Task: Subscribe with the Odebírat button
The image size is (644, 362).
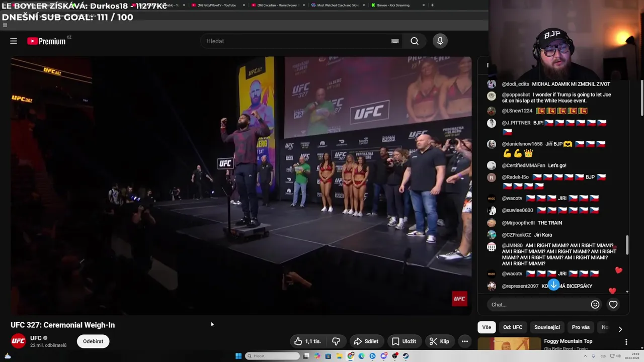Action: coord(93,341)
